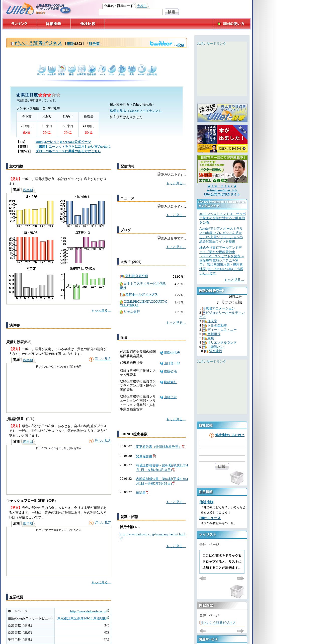
Task: Focus second 他社比較 input field
Action: [x=222, y=451]
